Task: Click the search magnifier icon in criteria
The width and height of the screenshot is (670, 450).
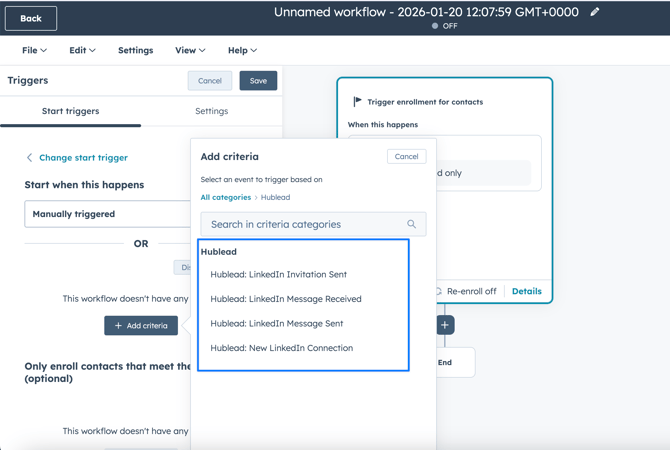Action: [411, 224]
